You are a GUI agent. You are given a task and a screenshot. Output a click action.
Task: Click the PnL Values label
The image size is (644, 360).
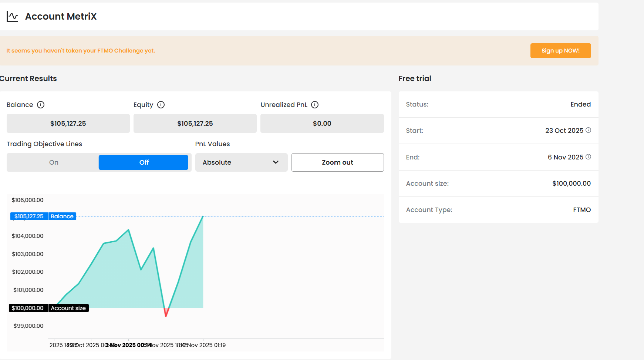coord(213,144)
